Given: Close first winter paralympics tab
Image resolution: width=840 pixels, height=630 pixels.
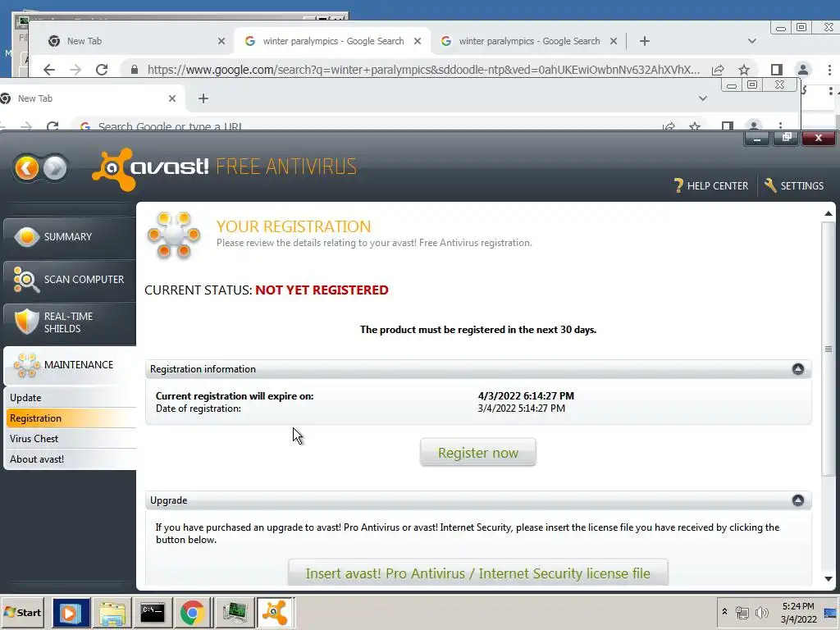Looking at the screenshot, I should pyautogui.click(x=418, y=41).
